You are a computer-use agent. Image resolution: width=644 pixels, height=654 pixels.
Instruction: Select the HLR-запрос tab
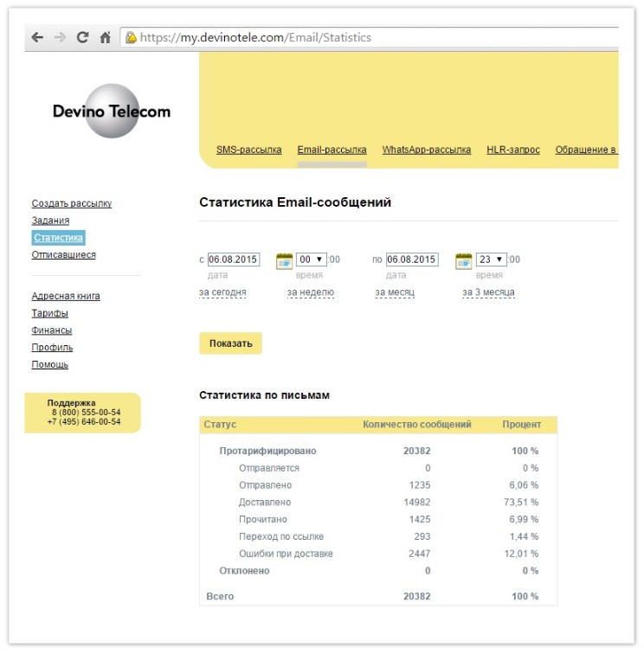513,150
